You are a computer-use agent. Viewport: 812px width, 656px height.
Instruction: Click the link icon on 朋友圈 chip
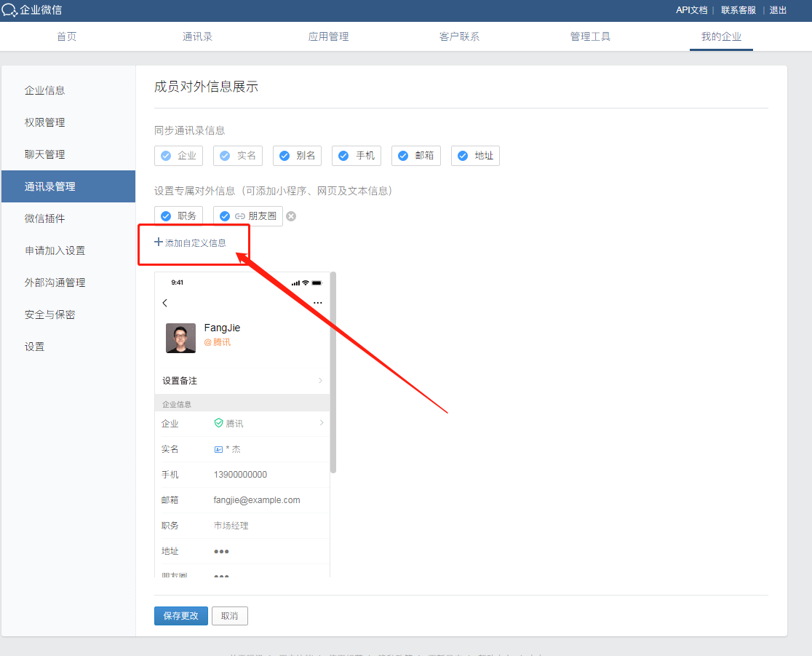point(240,216)
